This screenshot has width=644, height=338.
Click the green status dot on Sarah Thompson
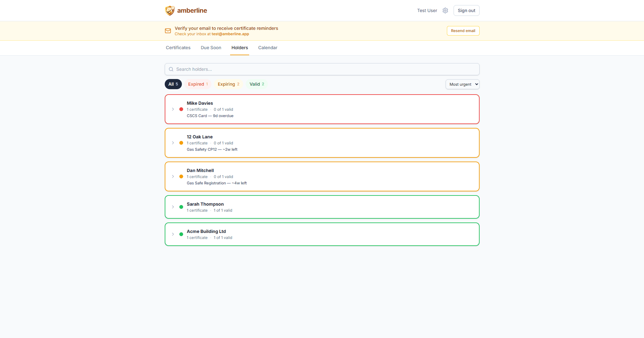(181, 207)
